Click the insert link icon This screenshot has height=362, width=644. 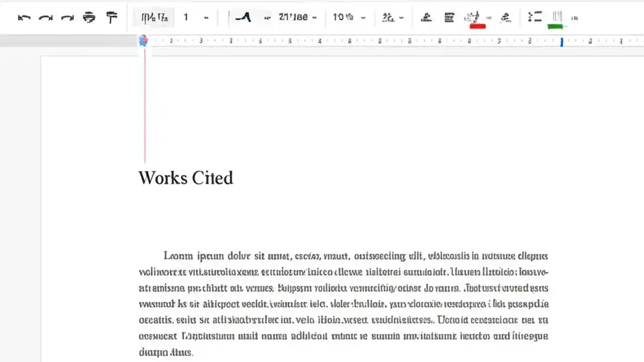coord(426,18)
